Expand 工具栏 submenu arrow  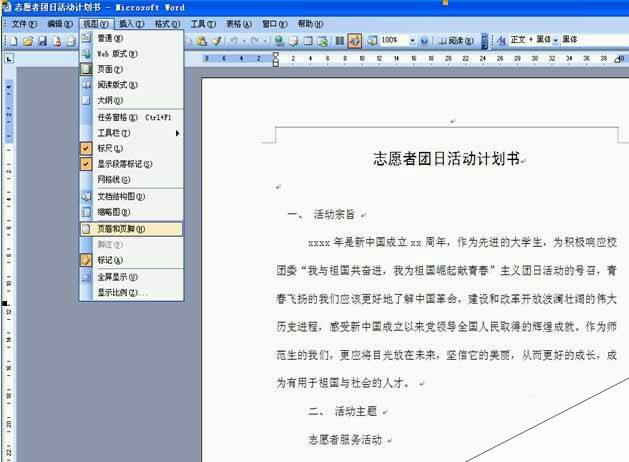(x=177, y=133)
